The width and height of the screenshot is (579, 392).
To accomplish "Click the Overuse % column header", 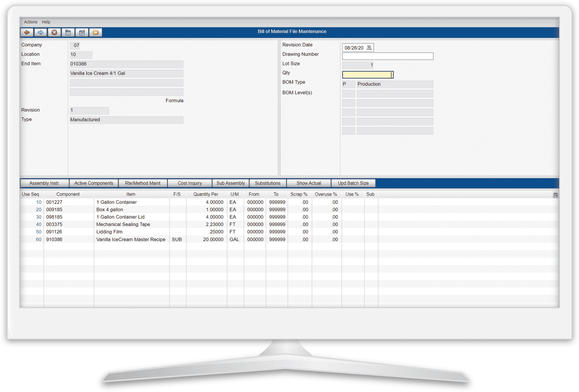I will click(326, 194).
